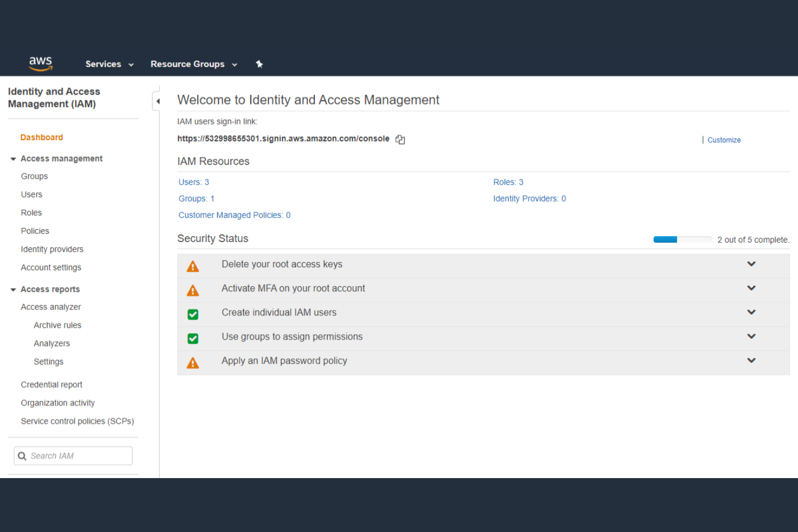
Task: Collapse the IAM sidebar with the arrow toggle
Action: [157, 101]
